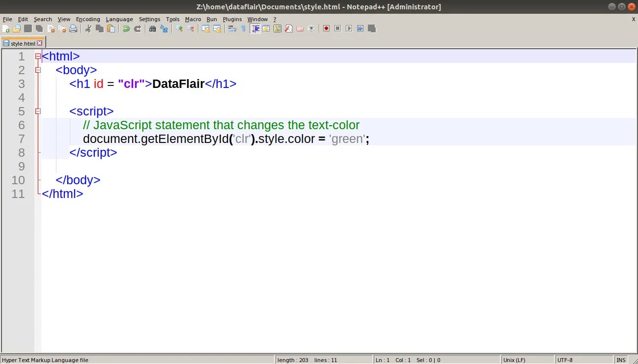638x364 pixels.
Task: Open the Folder as Workspace icon
Action: pos(300,28)
